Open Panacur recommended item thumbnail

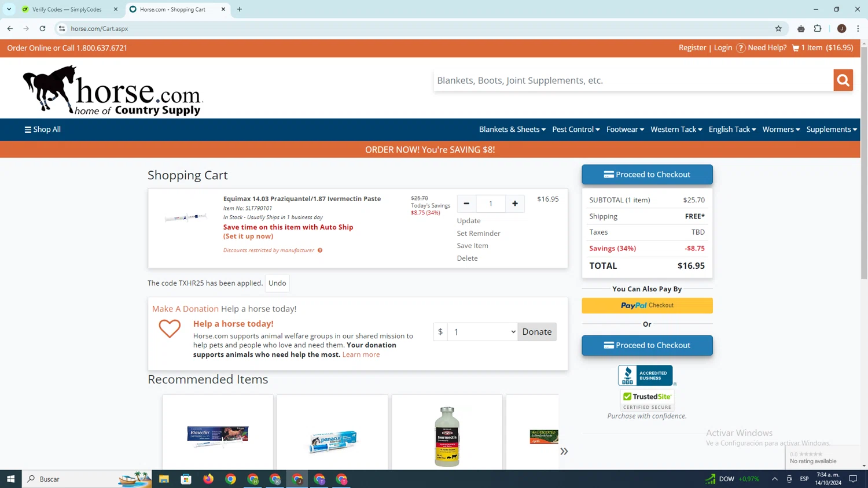coord(332,441)
